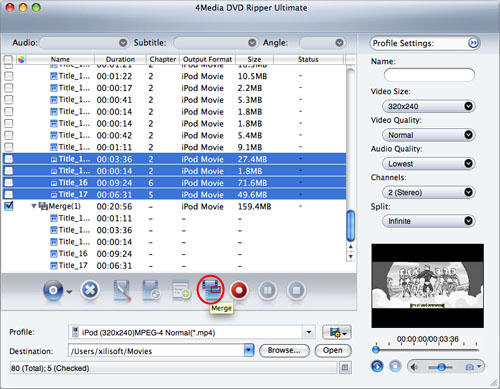Open the Audio Quality Lowest dropdown
This screenshot has height=389, width=500.
click(x=429, y=164)
